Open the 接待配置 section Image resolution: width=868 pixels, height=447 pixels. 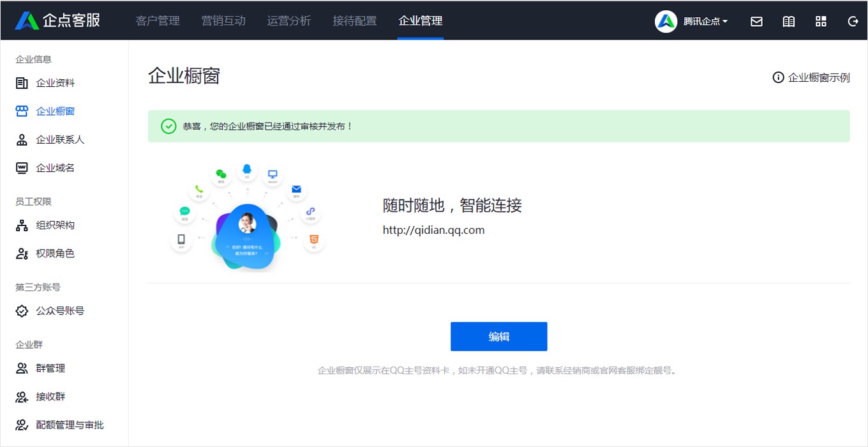coord(355,20)
